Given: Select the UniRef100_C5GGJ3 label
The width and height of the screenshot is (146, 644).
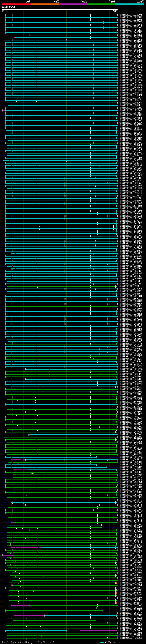Looking at the screenshot, I should 131,352.
